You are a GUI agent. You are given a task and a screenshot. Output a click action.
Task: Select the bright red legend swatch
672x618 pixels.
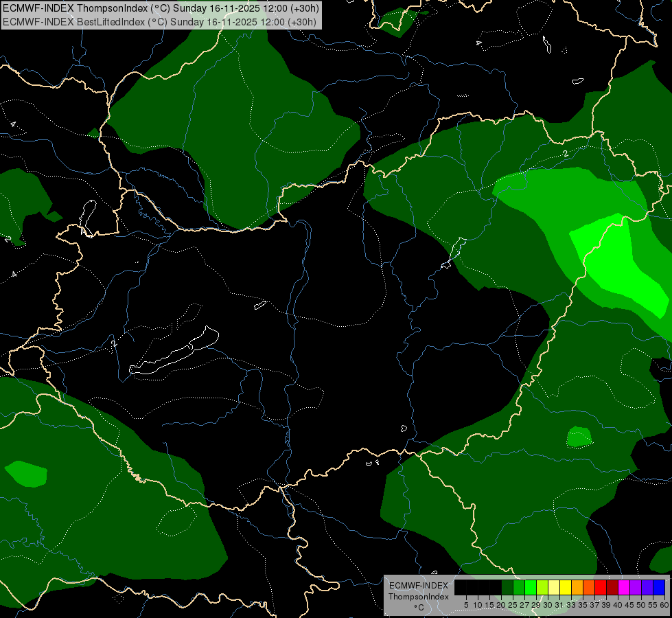(x=600, y=587)
